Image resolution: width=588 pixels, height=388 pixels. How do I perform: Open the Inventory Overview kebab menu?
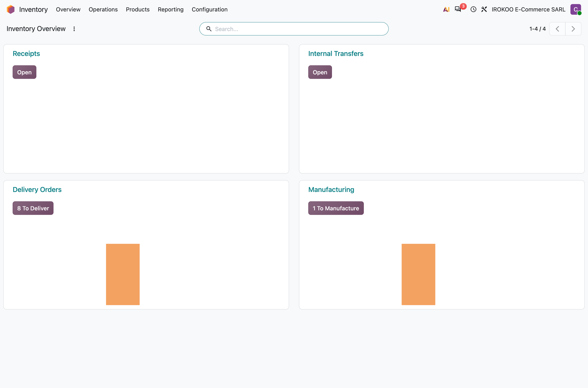[x=74, y=29]
